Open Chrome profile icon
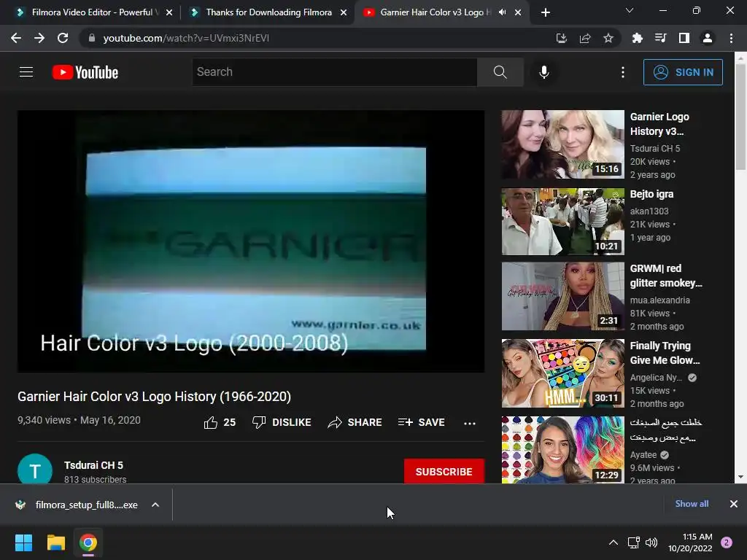Image resolution: width=747 pixels, height=560 pixels. click(708, 38)
